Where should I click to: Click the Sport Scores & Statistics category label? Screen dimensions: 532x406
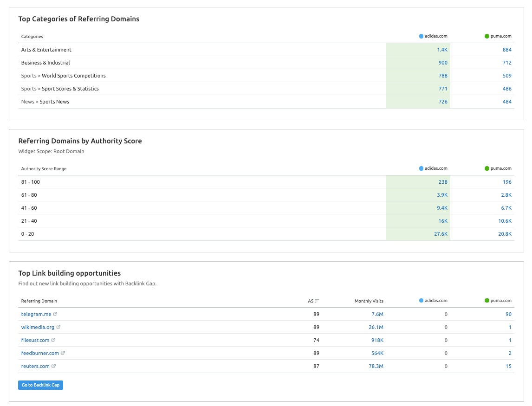70,89
